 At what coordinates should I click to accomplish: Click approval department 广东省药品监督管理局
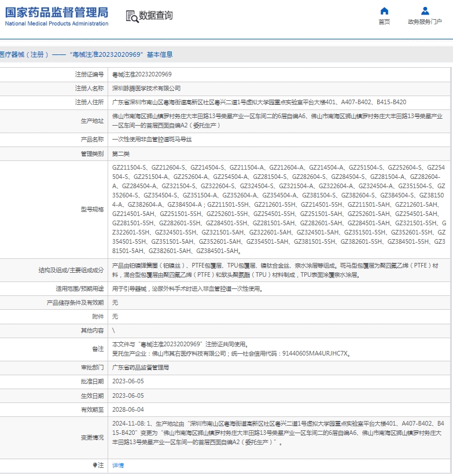(141, 368)
